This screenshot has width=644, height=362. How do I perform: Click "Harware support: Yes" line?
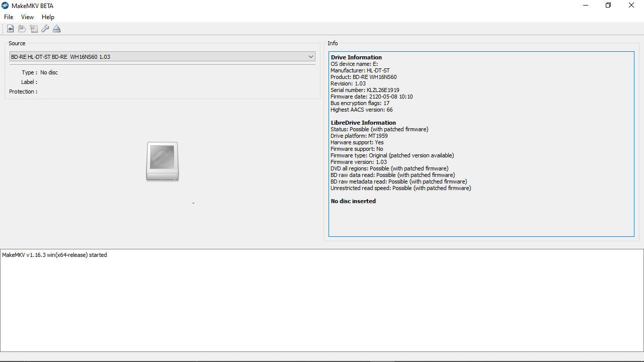[357, 142]
